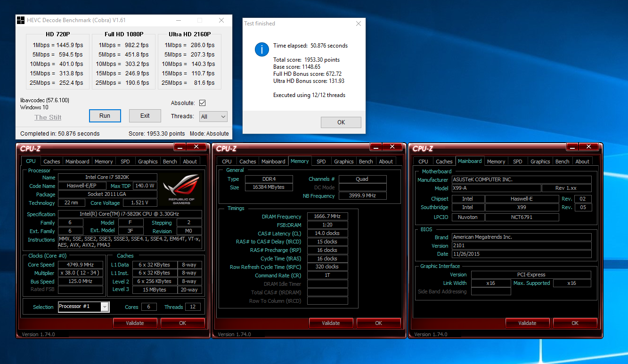Image resolution: width=628 pixels, height=364 pixels.
Task: Click the Core Speed value 4749.9 MHz
Action: click(x=81, y=265)
